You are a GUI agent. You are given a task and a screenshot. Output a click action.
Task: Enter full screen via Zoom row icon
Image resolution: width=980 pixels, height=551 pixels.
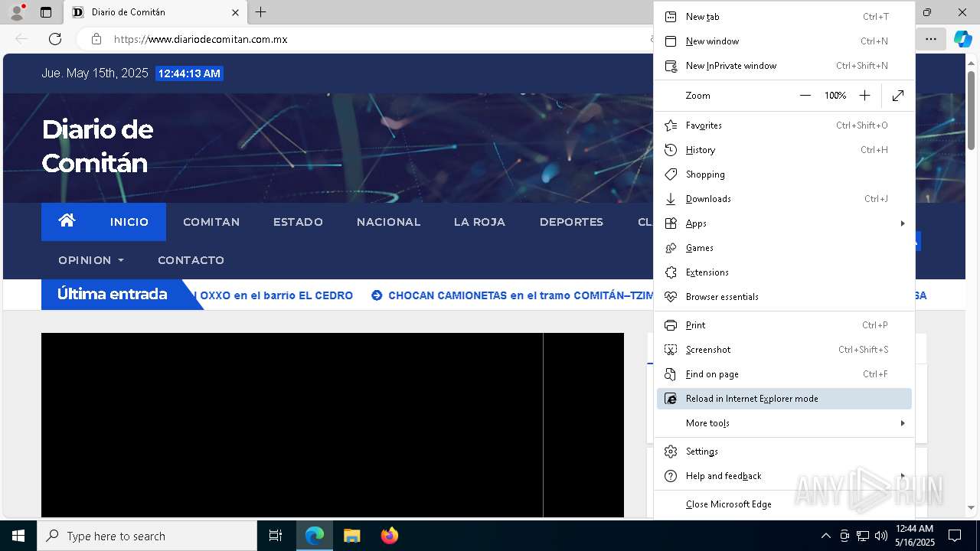coord(898,96)
